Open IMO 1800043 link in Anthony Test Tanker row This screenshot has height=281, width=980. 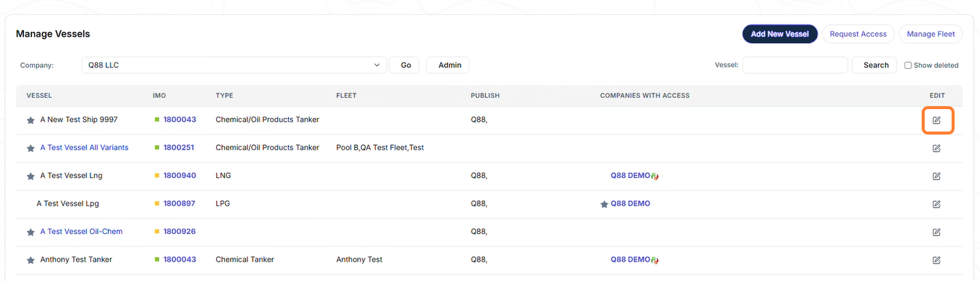coord(179,260)
